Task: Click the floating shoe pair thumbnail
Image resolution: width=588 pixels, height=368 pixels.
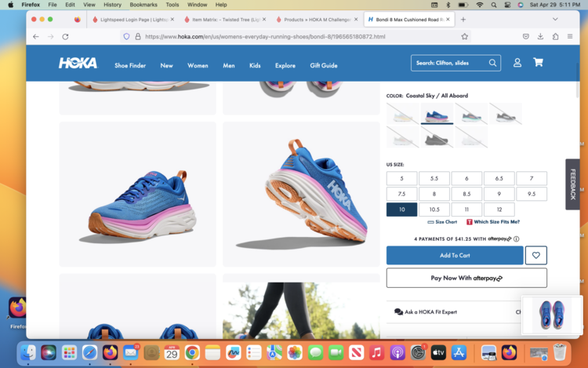Action: pyautogui.click(x=552, y=315)
